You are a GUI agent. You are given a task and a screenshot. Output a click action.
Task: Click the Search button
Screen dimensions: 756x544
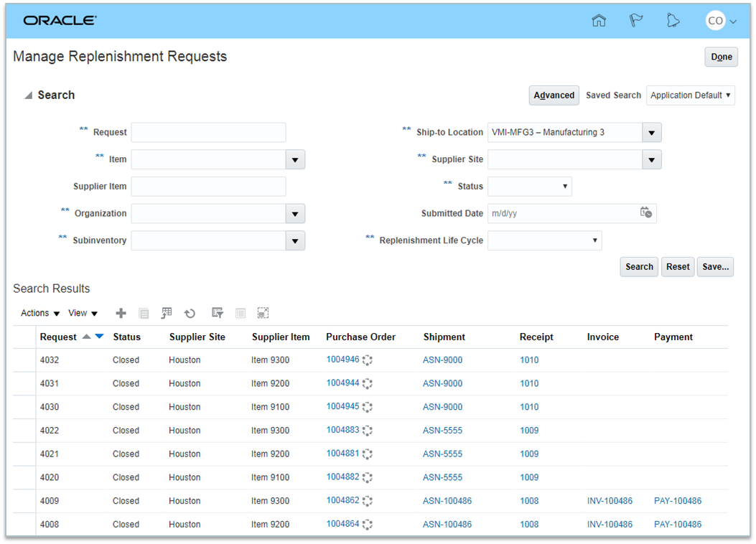tap(638, 267)
